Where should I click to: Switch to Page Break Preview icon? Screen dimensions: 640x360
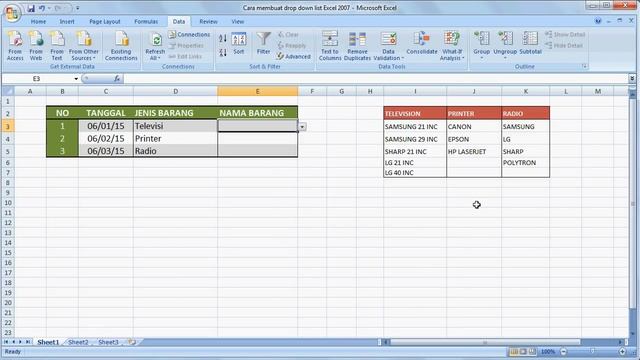click(532, 351)
